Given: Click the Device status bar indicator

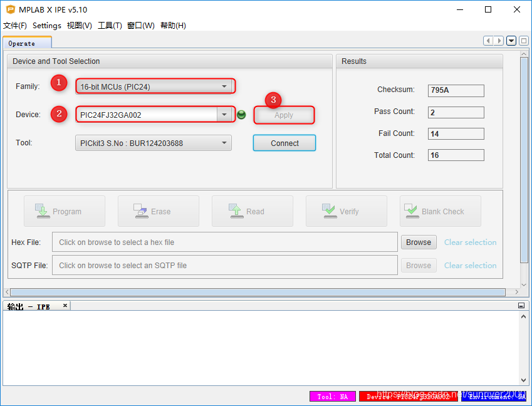Looking at the screenshot, I should tap(408, 397).
